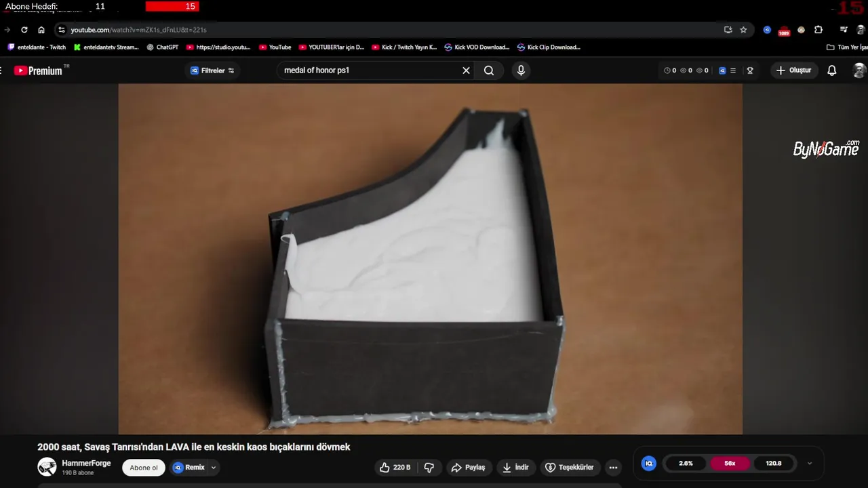Open Kick / Twitch Yayın K... bookmark
This screenshot has height=488, width=868.
point(404,47)
